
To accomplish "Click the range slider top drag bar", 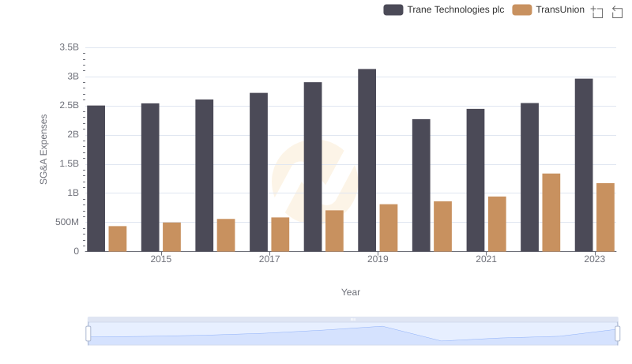I will point(352,319).
